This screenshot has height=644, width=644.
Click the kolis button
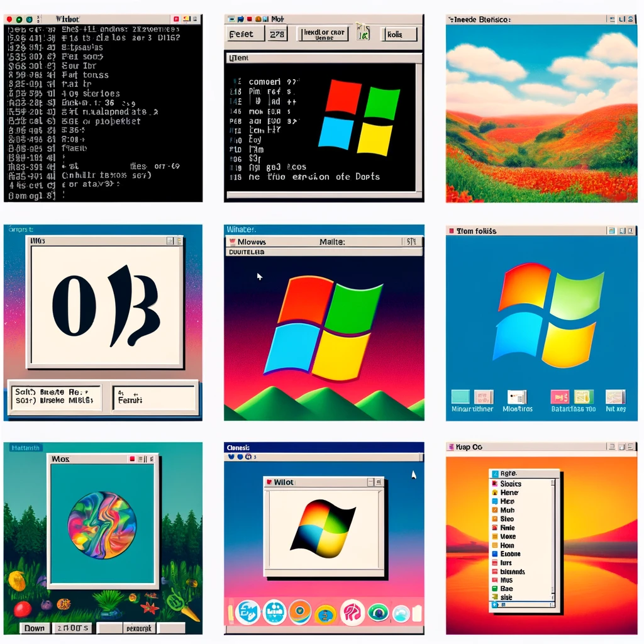[399, 34]
